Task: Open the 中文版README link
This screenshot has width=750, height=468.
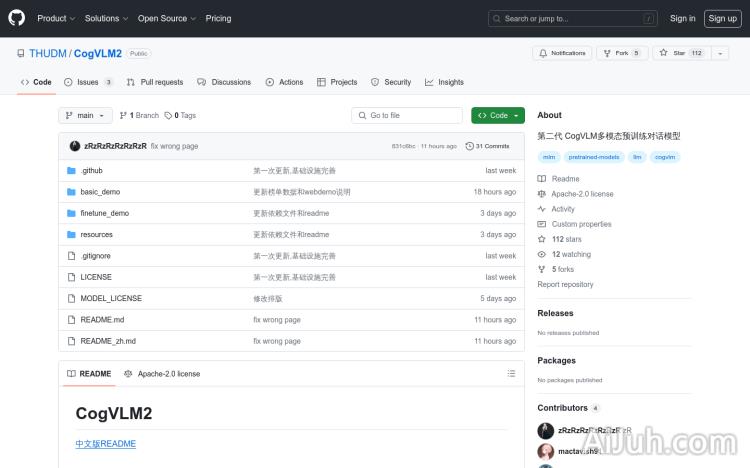Action: pyautogui.click(x=105, y=443)
